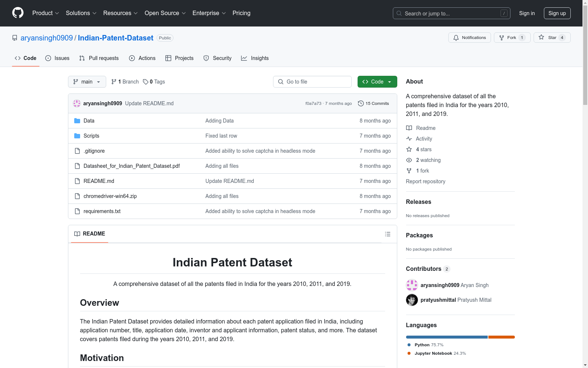Viewport: 588px width, 368px height.
Task: Click the .gitignore file icon
Action: click(77, 151)
